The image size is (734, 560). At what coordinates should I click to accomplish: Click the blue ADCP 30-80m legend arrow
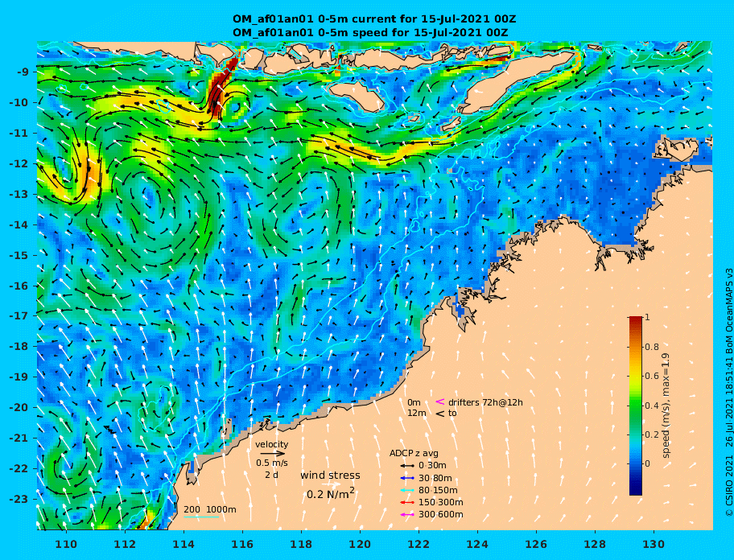point(408,478)
